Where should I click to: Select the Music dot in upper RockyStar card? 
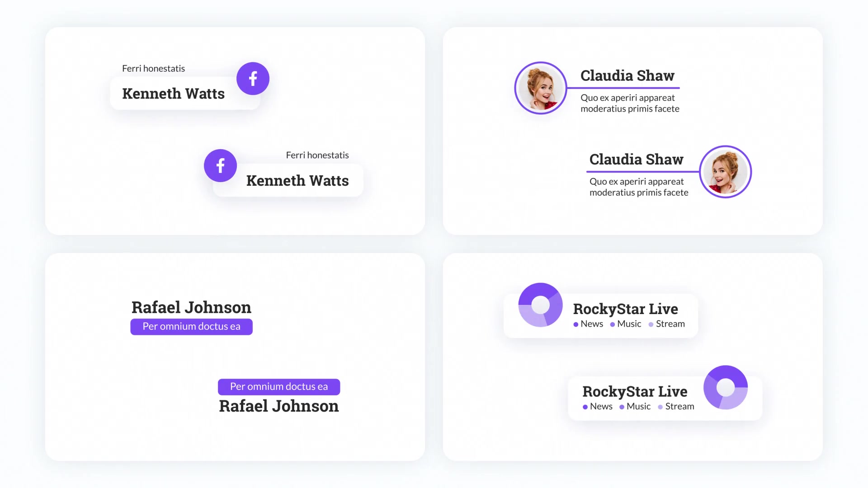613,324
